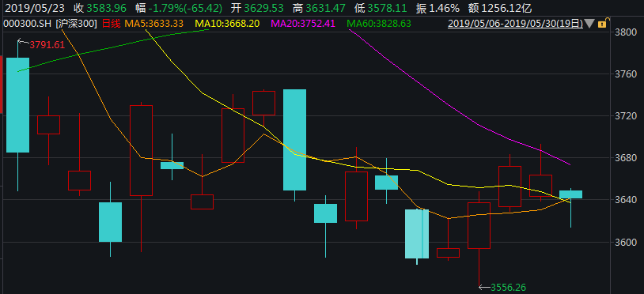Open the date range dropdown triangle
The image size is (644, 294).
(x=589, y=24)
